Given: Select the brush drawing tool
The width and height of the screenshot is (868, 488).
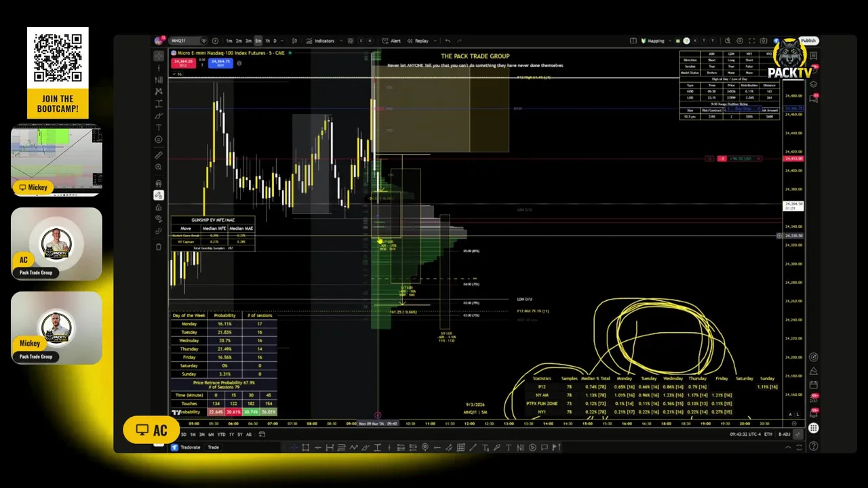Looking at the screenshot, I should [159, 116].
